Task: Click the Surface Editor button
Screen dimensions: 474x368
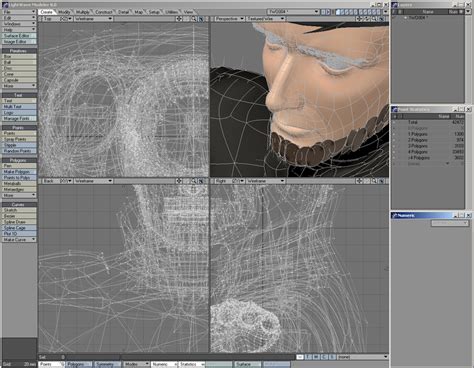Action: (19, 36)
